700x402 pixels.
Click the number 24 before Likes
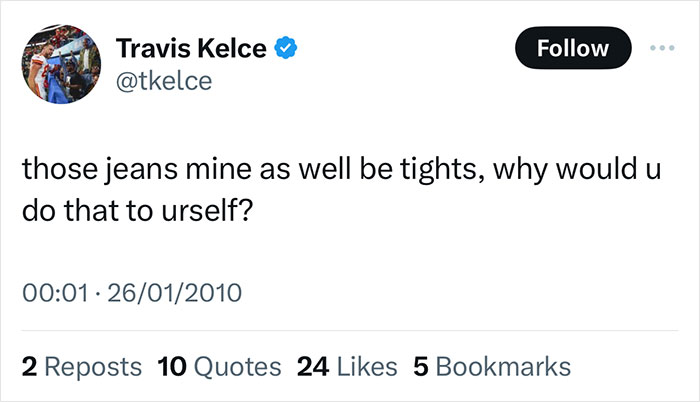click(312, 366)
